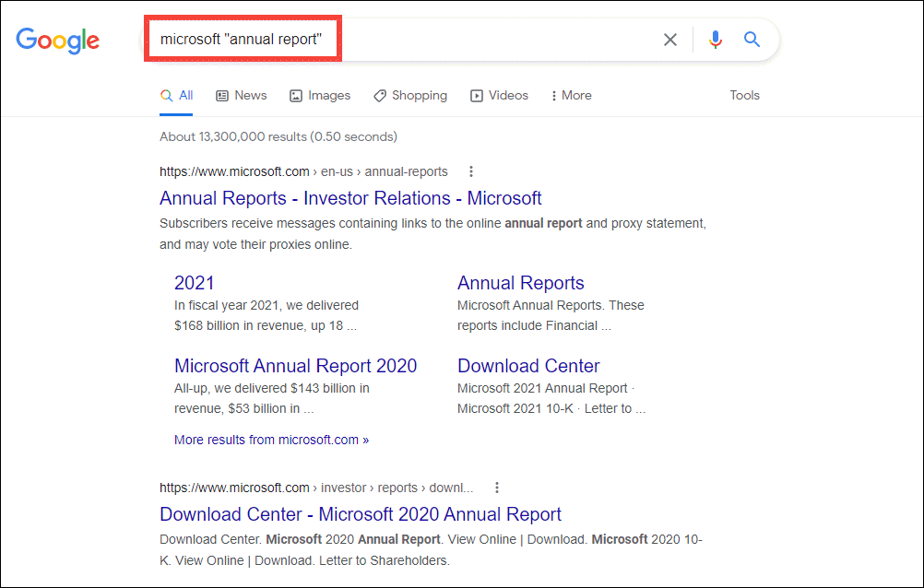
Task: Click snippet 'In fiscal year 2021, we delivered'
Action: [x=267, y=315]
